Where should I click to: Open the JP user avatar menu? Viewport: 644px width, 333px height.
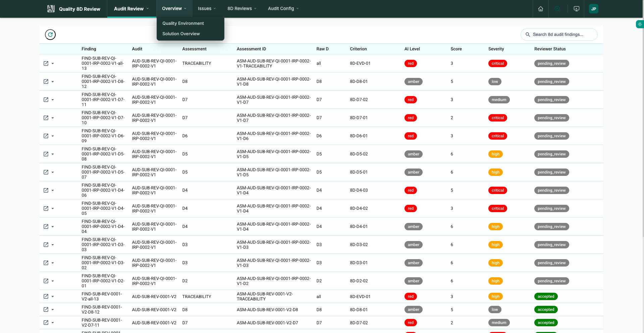click(594, 9)
